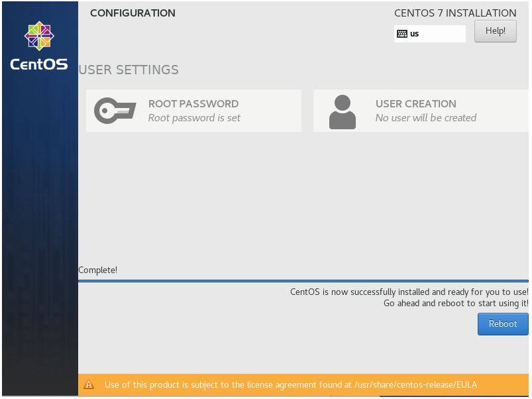Screen dimensions: 532x399
Task: Click the USER SETTINGS heading
Action: (x=129, y=70)
